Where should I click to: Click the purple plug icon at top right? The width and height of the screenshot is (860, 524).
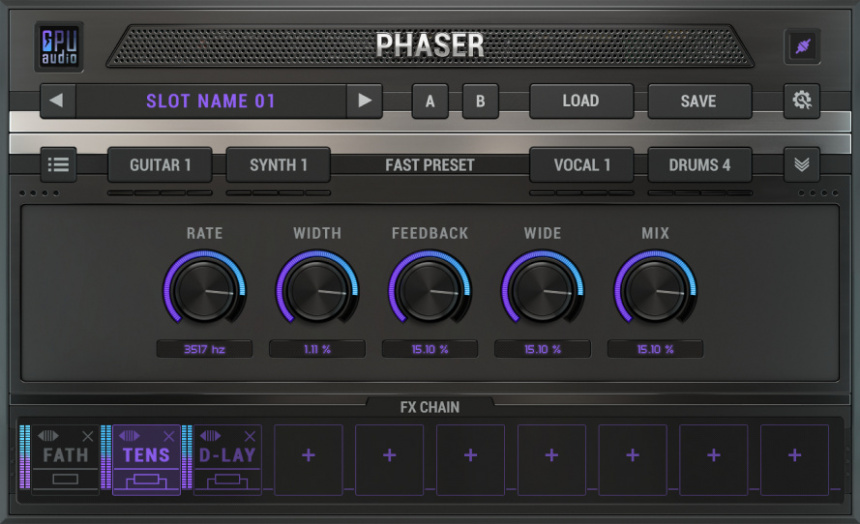802,47
